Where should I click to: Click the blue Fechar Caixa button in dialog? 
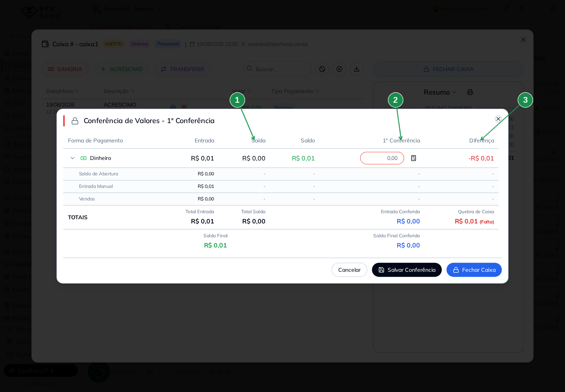[x=474, y=270]
